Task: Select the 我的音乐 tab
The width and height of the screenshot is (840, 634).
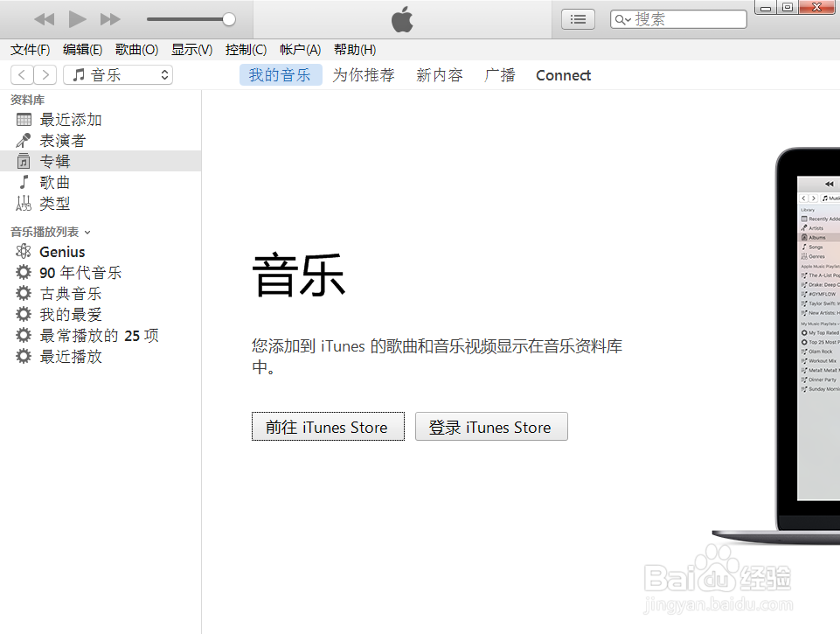Action: tap(281, 75)
